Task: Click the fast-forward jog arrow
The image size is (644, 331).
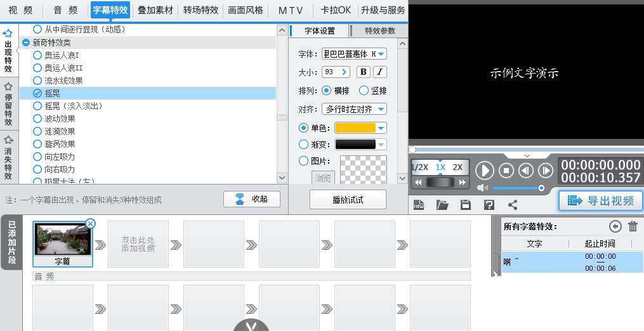Action: [x=463, y=183]
